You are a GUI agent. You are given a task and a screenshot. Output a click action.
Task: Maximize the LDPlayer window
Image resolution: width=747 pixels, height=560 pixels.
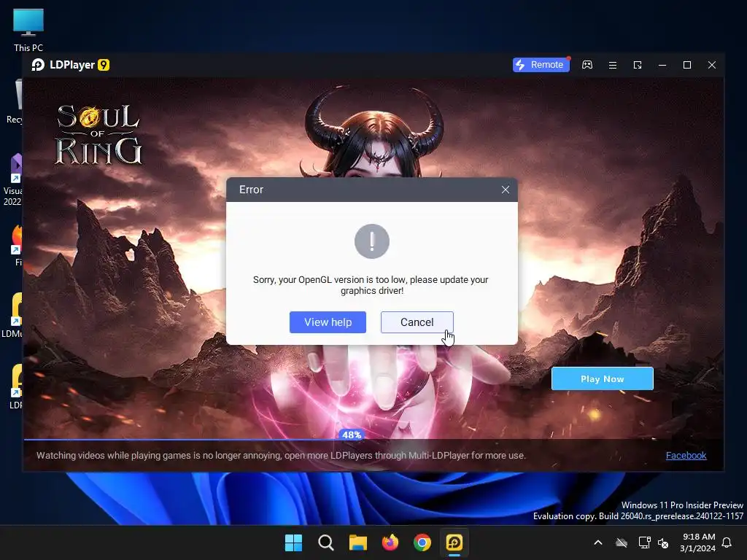tap(687, 65)
